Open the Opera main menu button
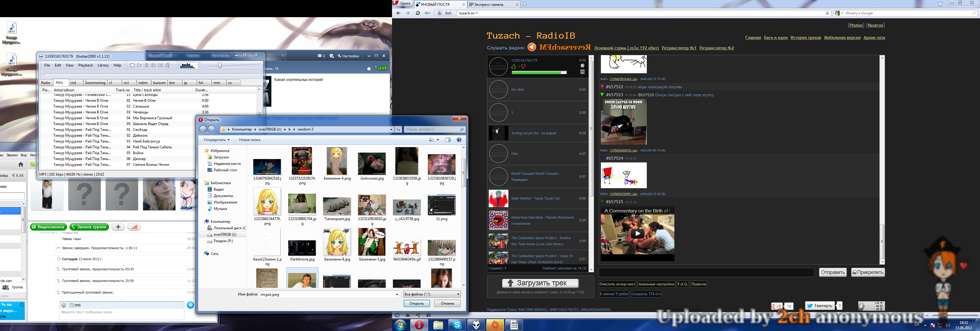980x331 pixels. coord(402,3)
